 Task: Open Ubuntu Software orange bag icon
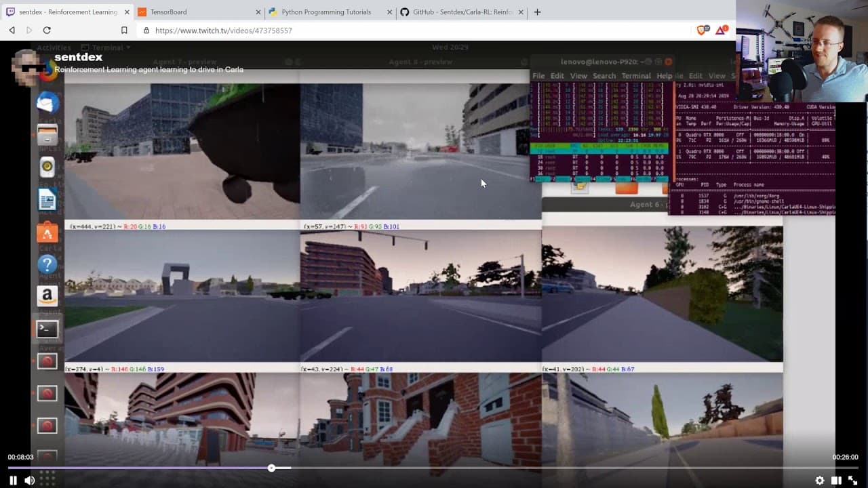point(47,232)
